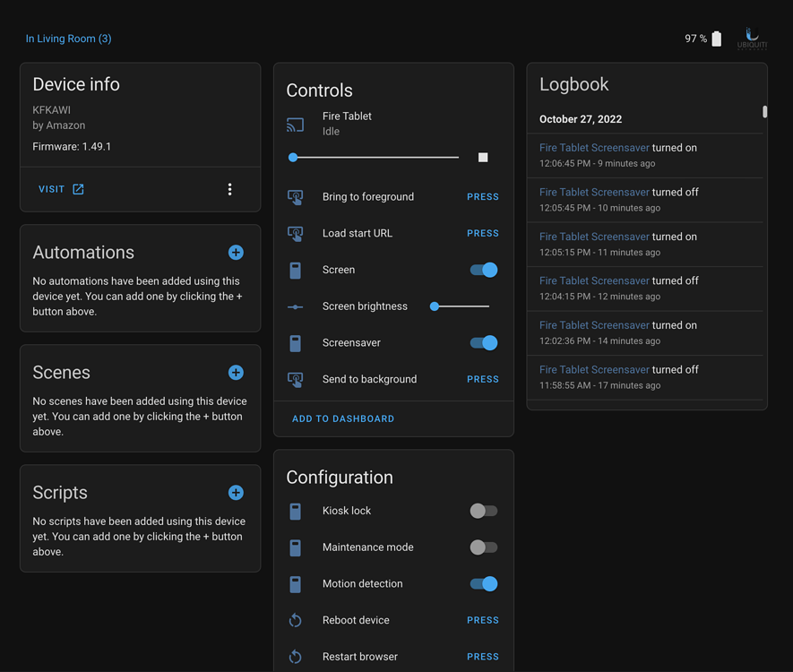Click the Kiosk lock tablet icon
This screenshot has width=793, height=672.
[x=296, y=511]
